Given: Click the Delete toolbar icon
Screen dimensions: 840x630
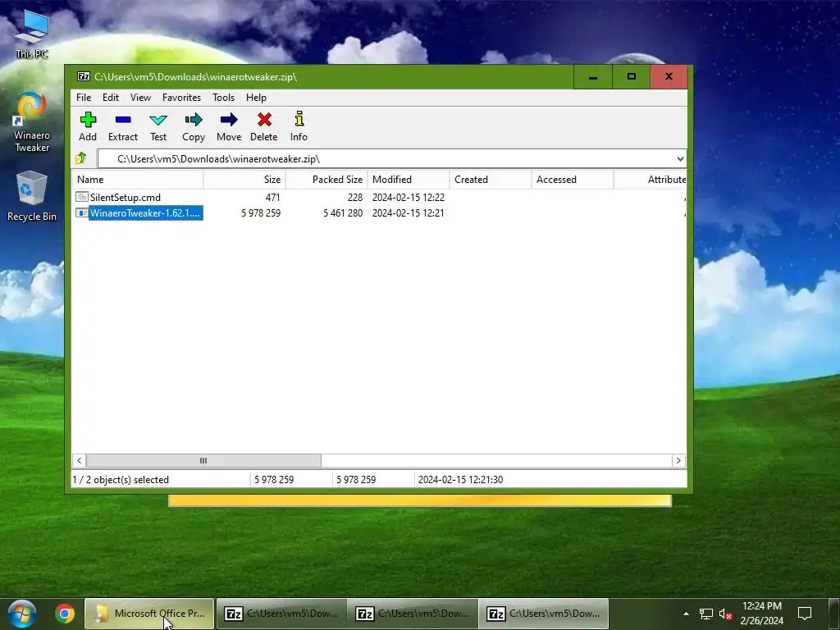Looking at the screenshot, I should pyautogui.click(x=263, y=126).
